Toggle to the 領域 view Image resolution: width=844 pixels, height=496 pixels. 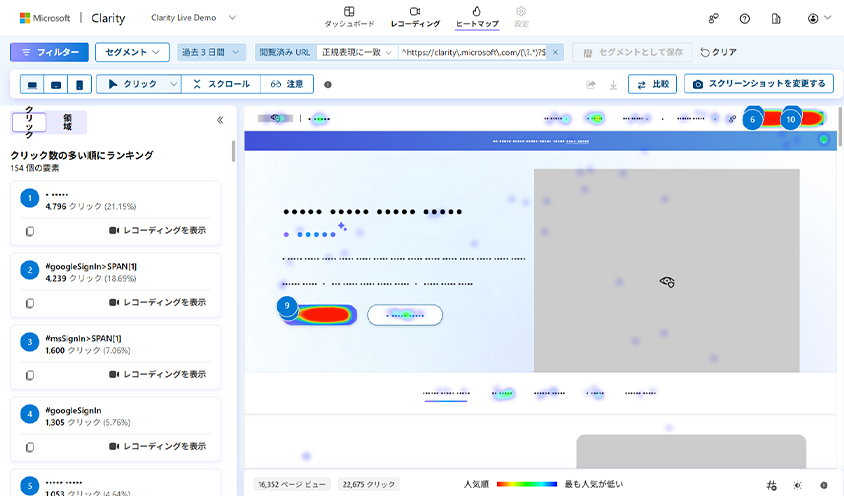(x=66, y=122)
